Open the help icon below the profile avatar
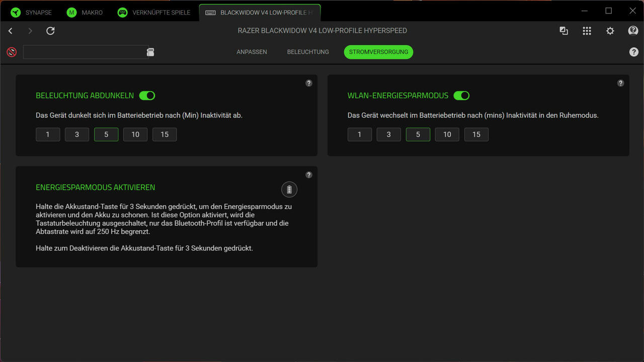644x362 pixels. tap(633, 52)
